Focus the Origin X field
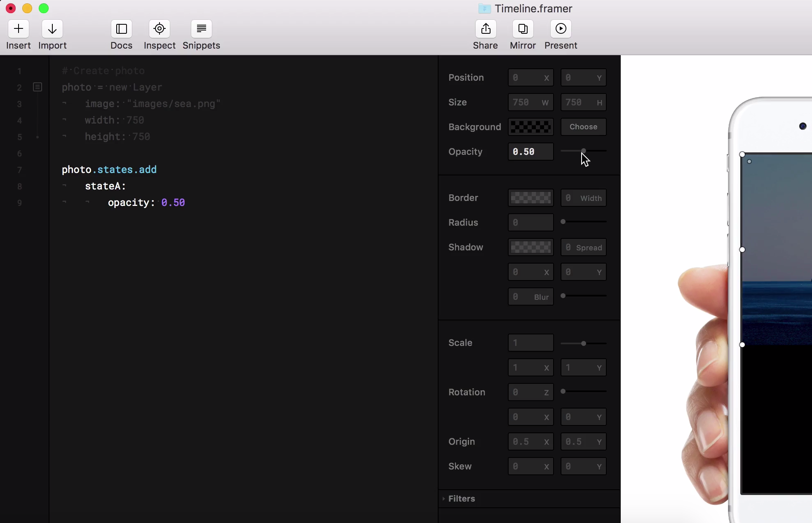The image size is (812, 523). click(x=531, y=441)
